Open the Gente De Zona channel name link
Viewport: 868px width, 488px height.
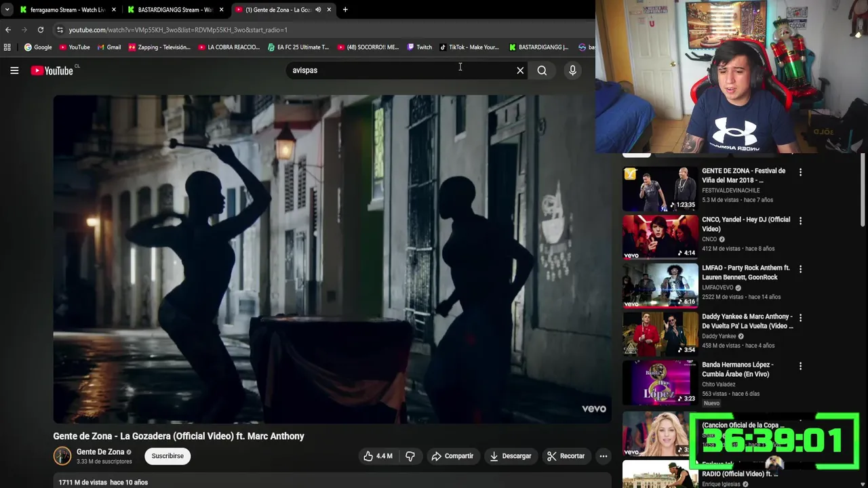tap(100, 452)
